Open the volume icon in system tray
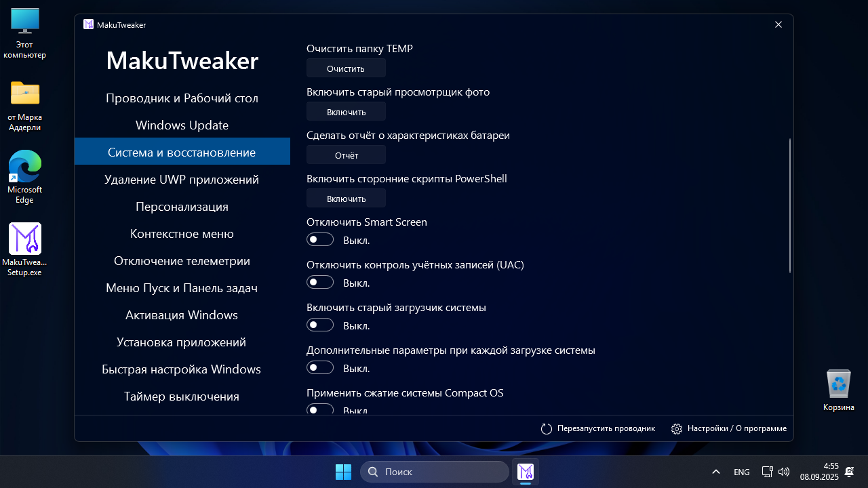This screenshot has width=868, height=488. (784, 472)
